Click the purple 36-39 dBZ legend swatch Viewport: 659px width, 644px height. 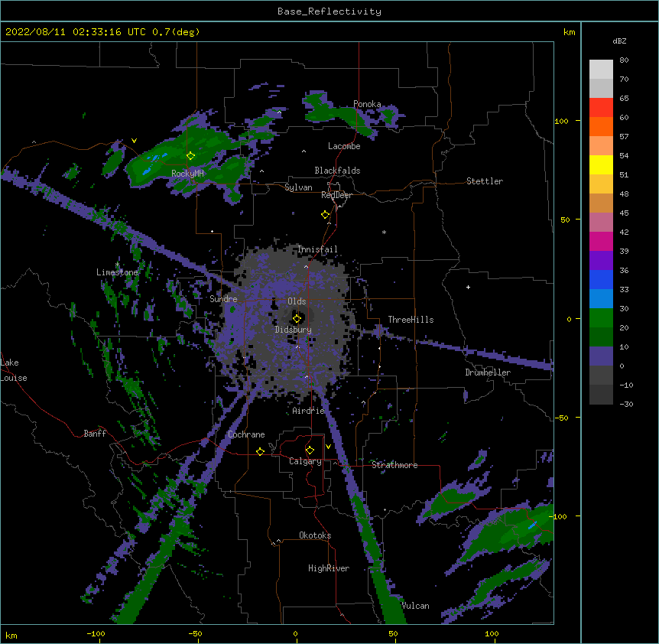tap(601, 261)
